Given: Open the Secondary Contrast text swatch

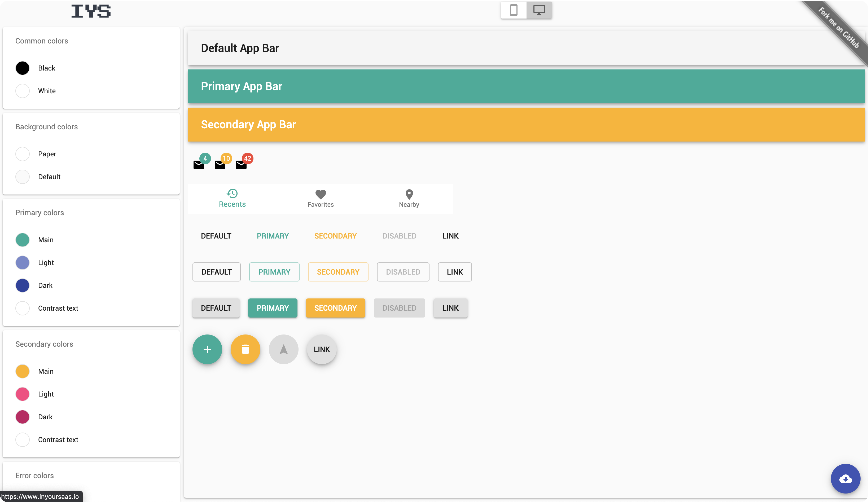Looking at the screenshot, I should pyautogui.click(x=22, y=440).
